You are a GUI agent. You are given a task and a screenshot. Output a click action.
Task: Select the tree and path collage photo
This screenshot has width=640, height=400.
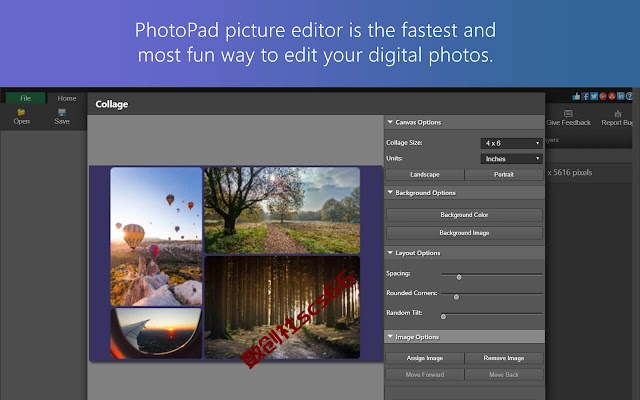pos(282,210)
